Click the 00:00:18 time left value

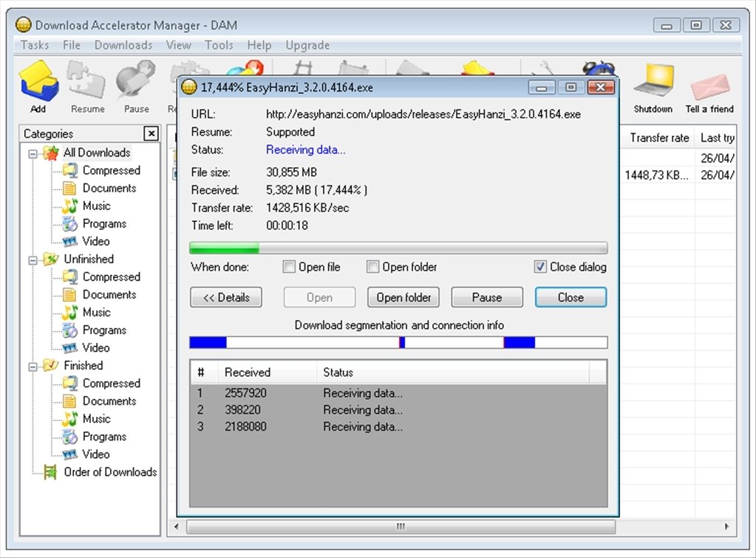[x=287, y=225]
